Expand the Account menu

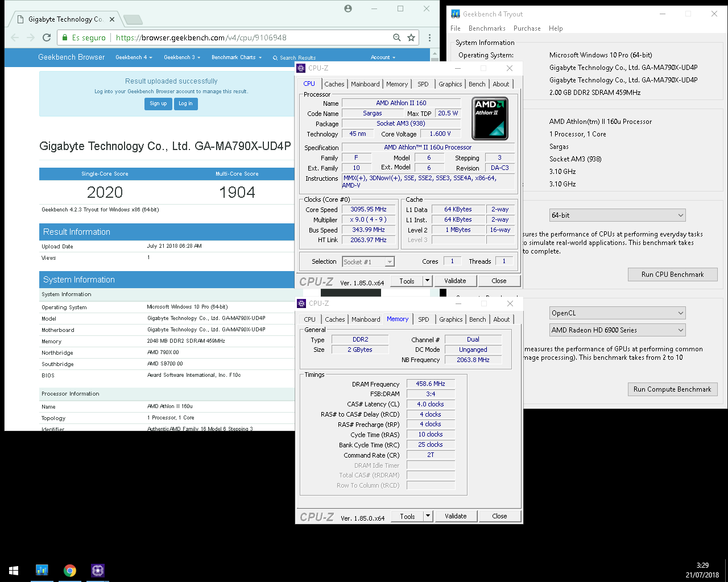click(x=383, y=57)
